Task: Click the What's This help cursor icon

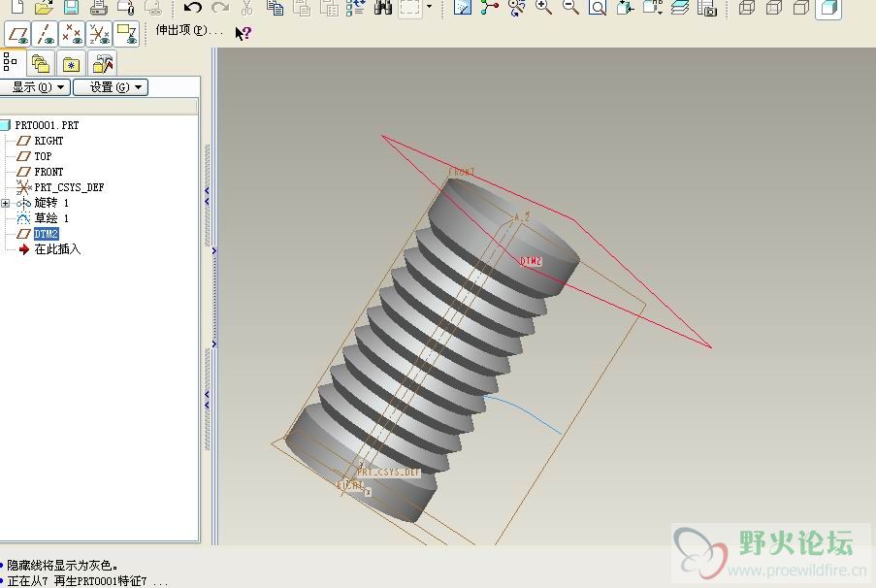Action: click(243, 33)
